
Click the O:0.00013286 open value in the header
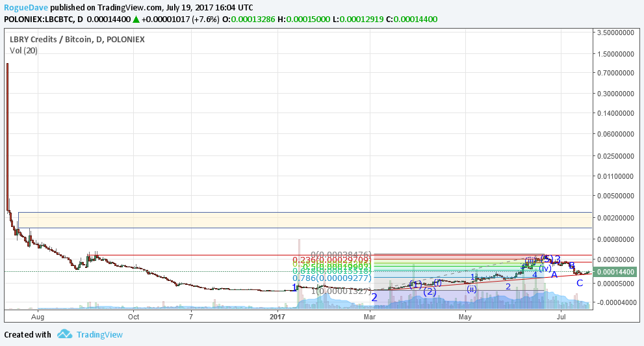(x=248, y=20)
